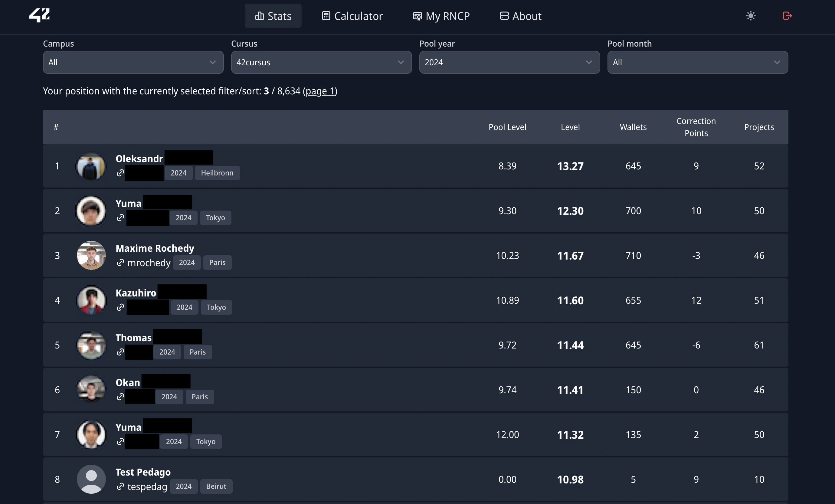This screenshot has height=504, width=835.
Task: Click Maxime Rochedy's avatar thumbnail
Action: pos(91,255)
